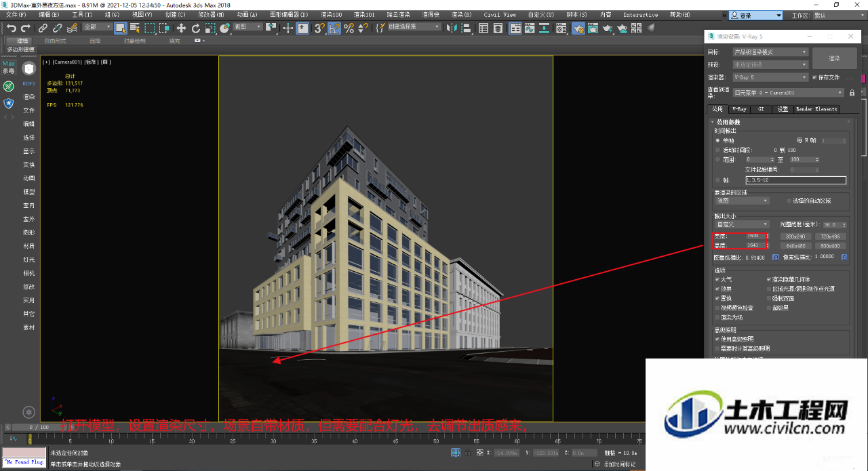Activate the Select Object tool
Screen dimensions: 868x471
121,28
